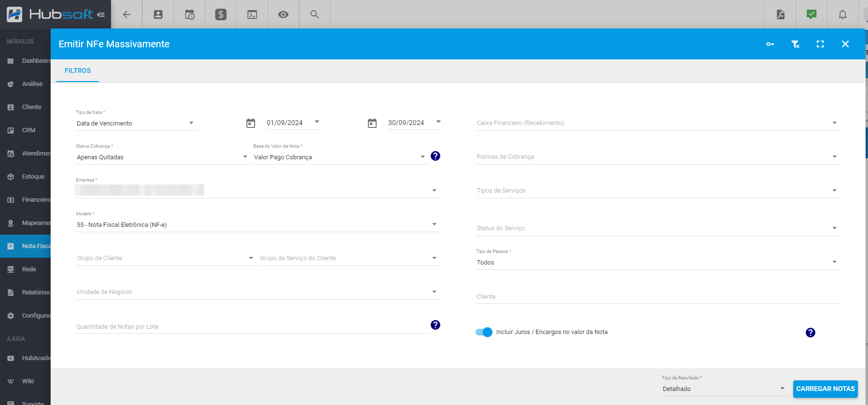
Task: Open Caixa Financeiro (Recebimento) dropdown
Action: (658, 123)
